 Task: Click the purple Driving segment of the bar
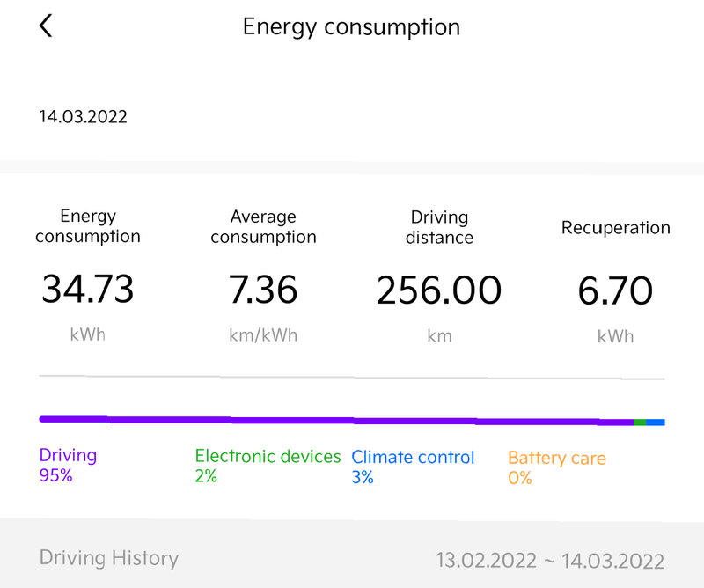coord(334,421)
